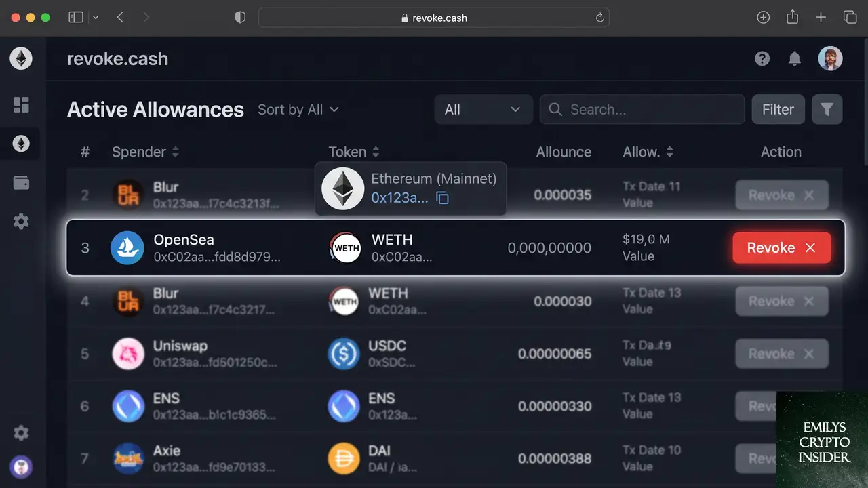Click the OpenSea spender name
The image size is (868, 488).
(x=184, y=239)
